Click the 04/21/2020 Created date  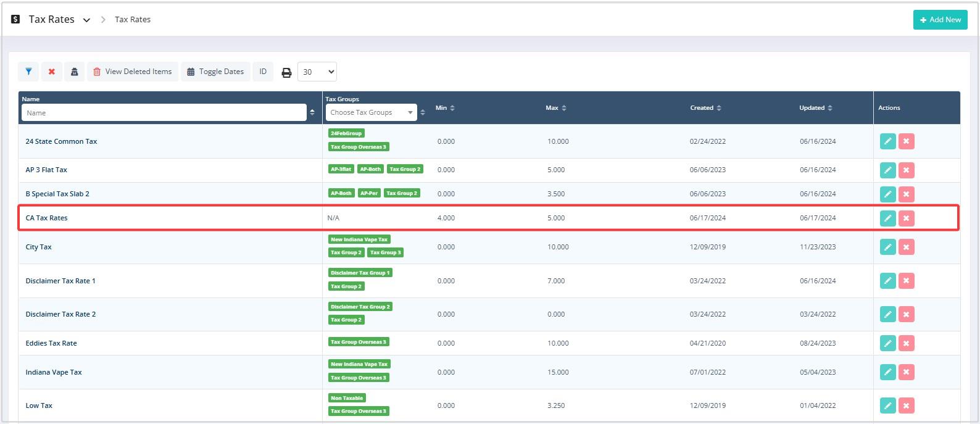pos(708,343)
